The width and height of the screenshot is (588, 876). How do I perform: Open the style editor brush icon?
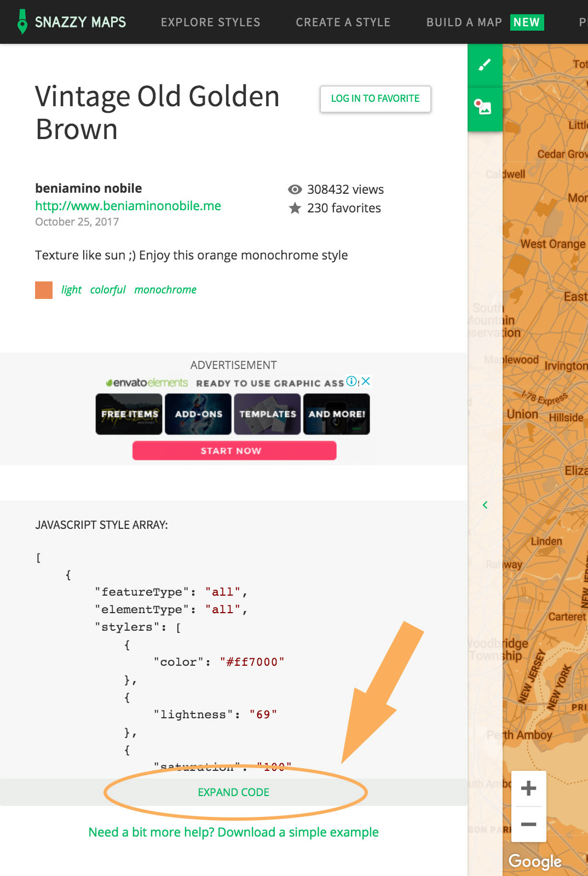pyautogui.click(x=485, y=66)
